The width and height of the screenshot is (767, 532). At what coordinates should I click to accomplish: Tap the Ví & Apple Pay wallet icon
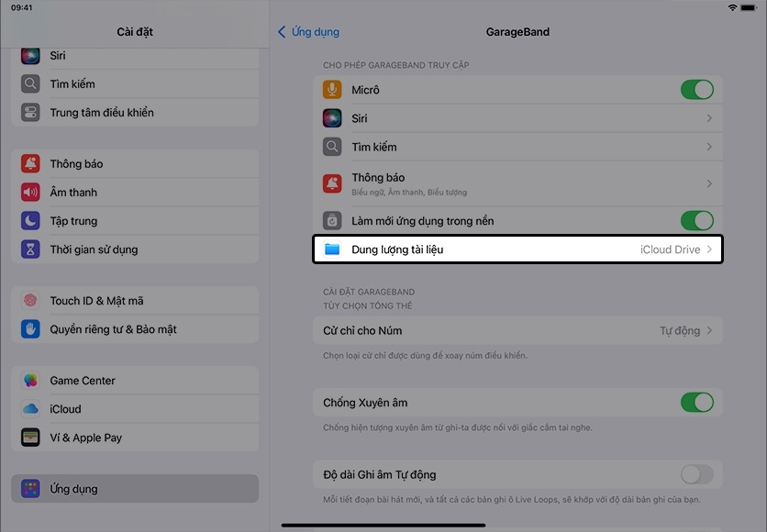pyautogui.click(x=30, y=438)
